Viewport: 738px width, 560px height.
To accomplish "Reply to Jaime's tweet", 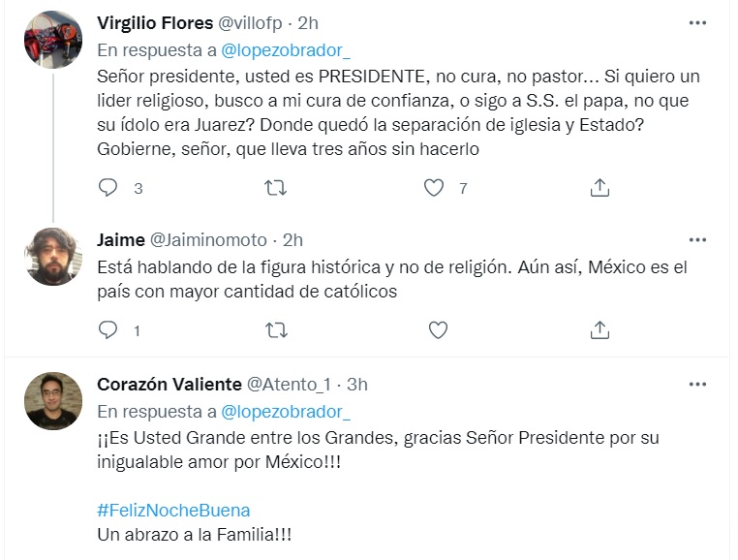I will (x=108, y=330).
